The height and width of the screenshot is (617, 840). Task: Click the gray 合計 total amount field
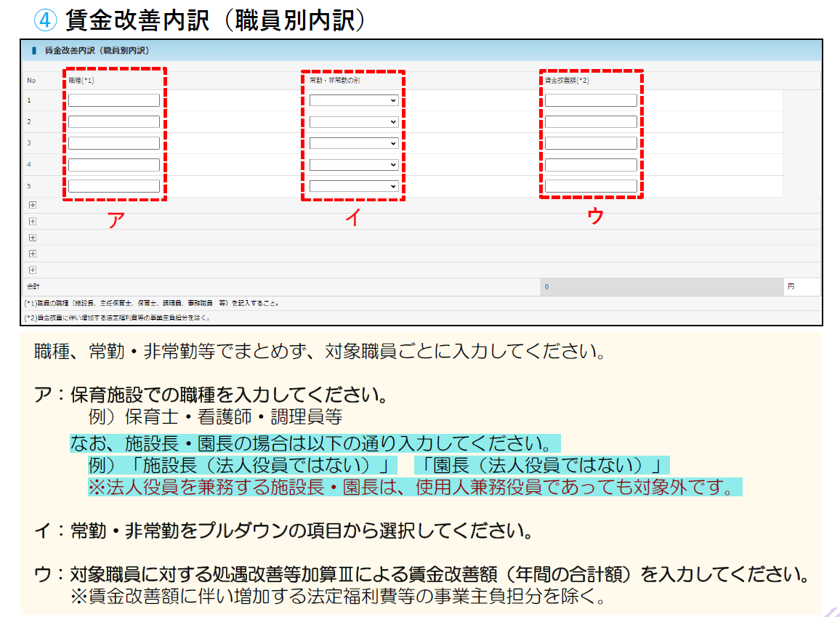point(661,286)
